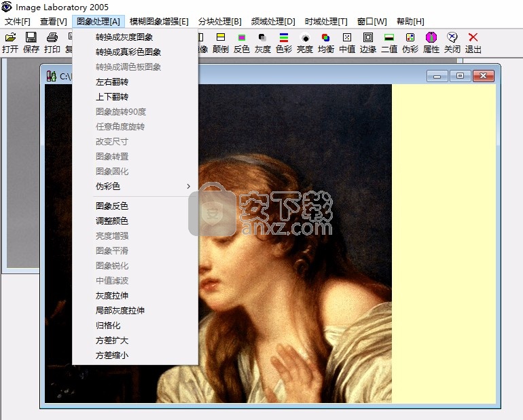The height and width of the screenshot is (420, 523).
Task: Click grayed 中值滤波 entry
Action: [x=135, y=281]
